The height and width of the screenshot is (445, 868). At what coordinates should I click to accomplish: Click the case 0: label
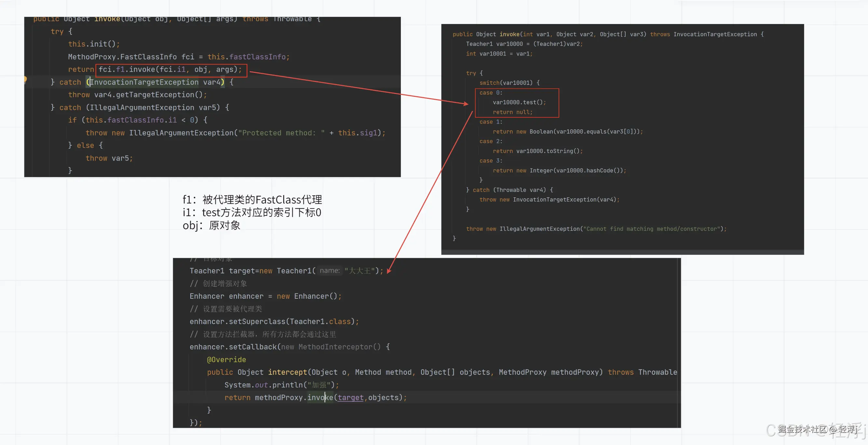click(491, 93)
